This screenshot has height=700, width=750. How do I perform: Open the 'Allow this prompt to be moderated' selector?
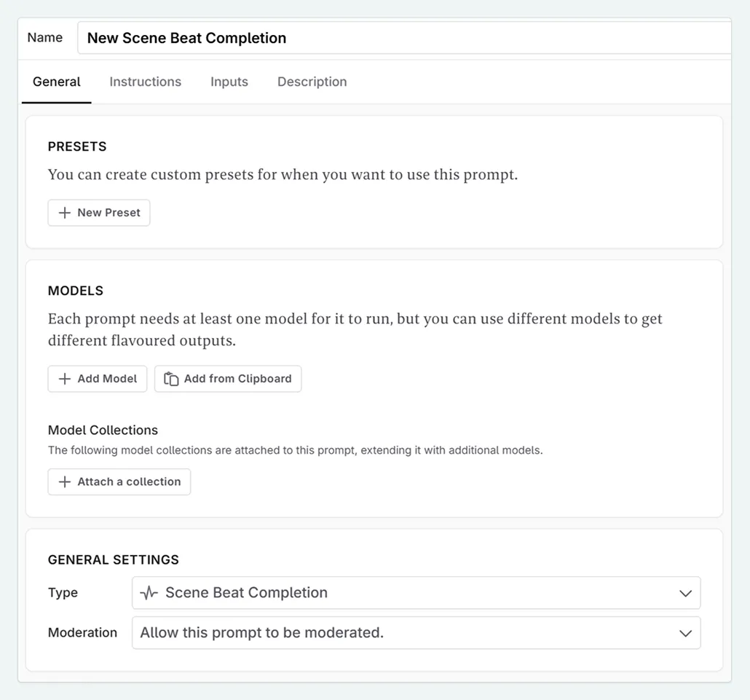[x=415, y=633]
